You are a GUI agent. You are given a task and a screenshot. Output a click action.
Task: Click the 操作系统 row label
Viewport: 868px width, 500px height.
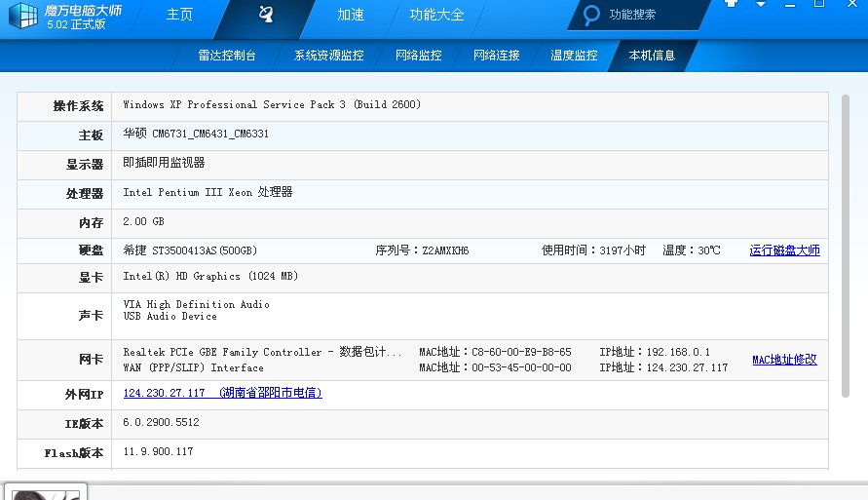78,106
